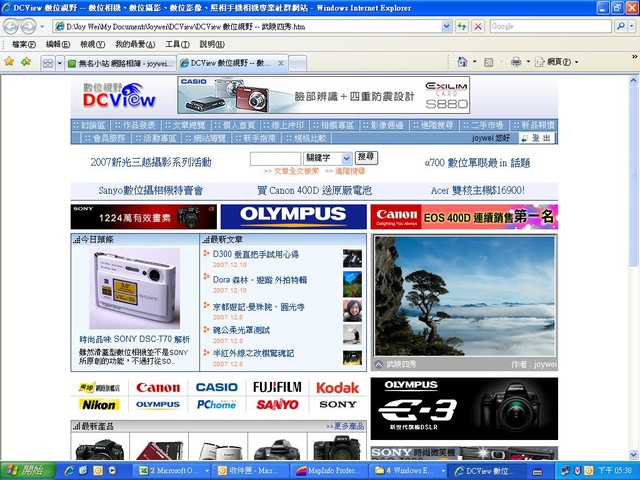This screenshot has width=640, height=480.
Task: Open the PChome brand logo
Action: tap(216, 405)
